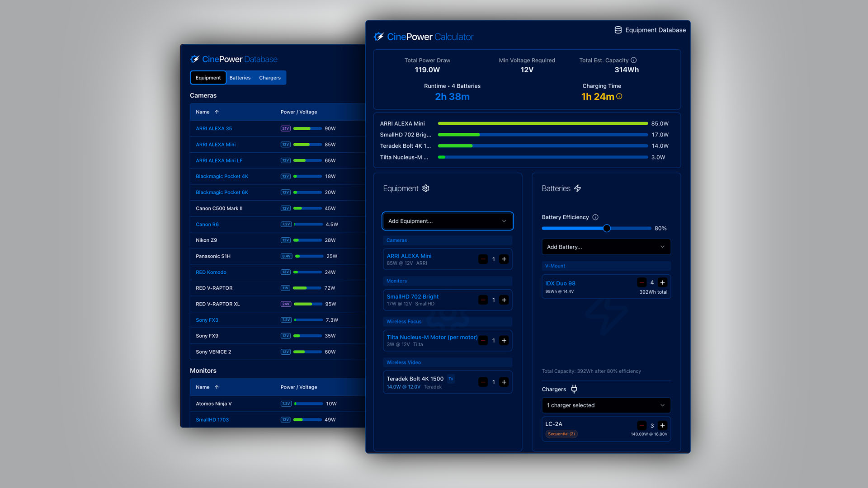Image resolution: width=868 pixels, height=488 pixels.
Task: Click the 2h 38m runtime value
Action: click(x=452, y=97)
